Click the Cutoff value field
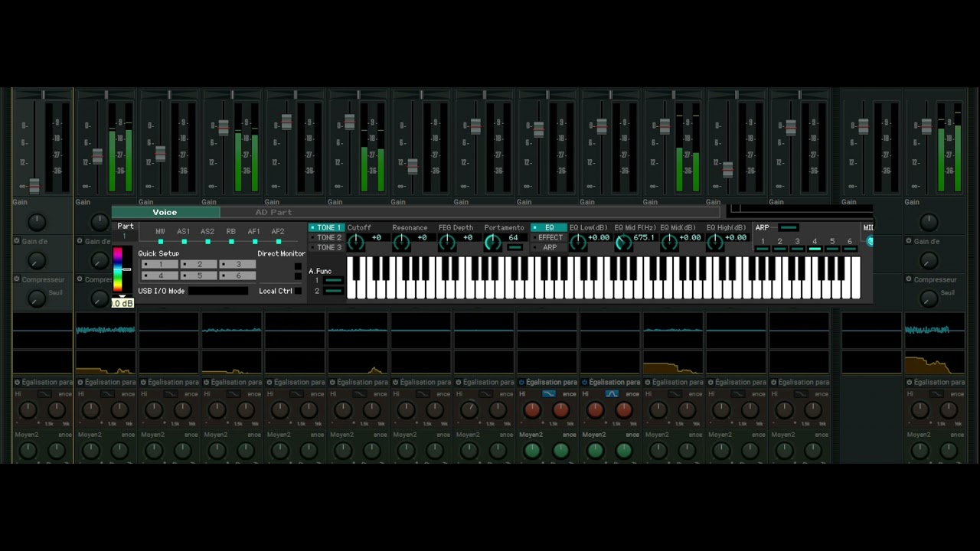980x551 pixels. [x=377, y=238]
